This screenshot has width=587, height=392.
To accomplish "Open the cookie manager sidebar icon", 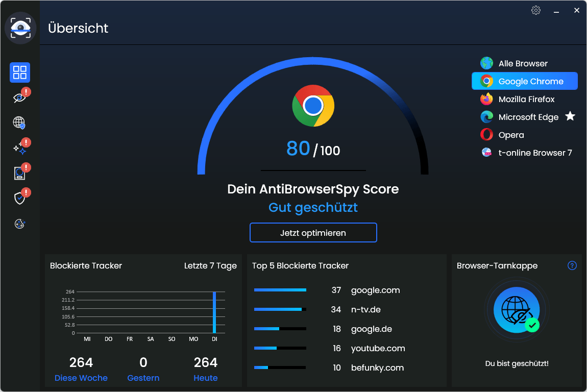I will 19,224.
